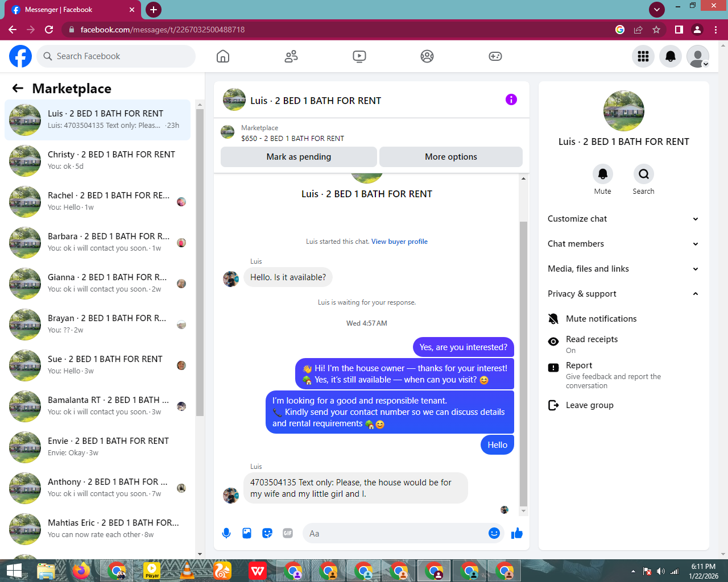Viewport: 728px width, 582px height.
Task: Open a new browser tab
Action: 154,10
